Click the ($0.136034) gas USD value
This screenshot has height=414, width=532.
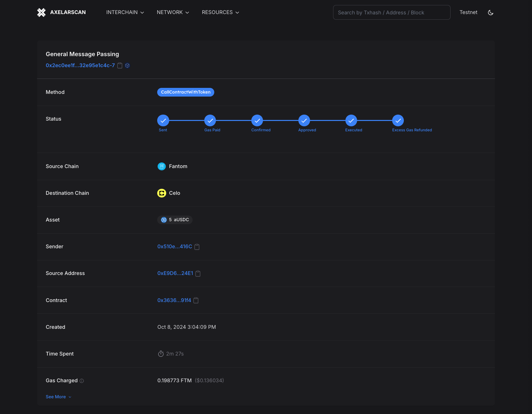209,381
